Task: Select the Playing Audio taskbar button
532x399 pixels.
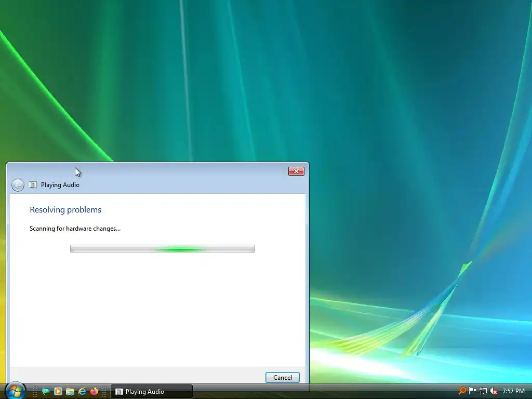Action: point(152,392)
